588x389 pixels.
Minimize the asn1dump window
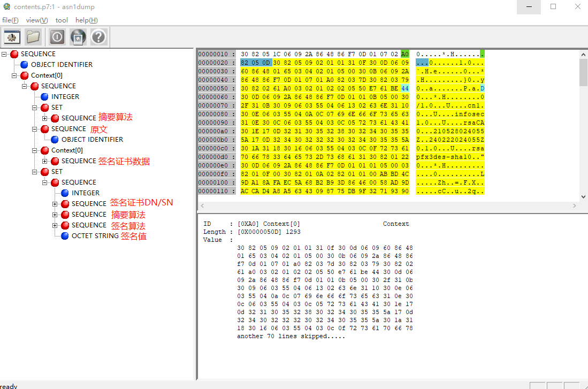click(x=529, y=7)
